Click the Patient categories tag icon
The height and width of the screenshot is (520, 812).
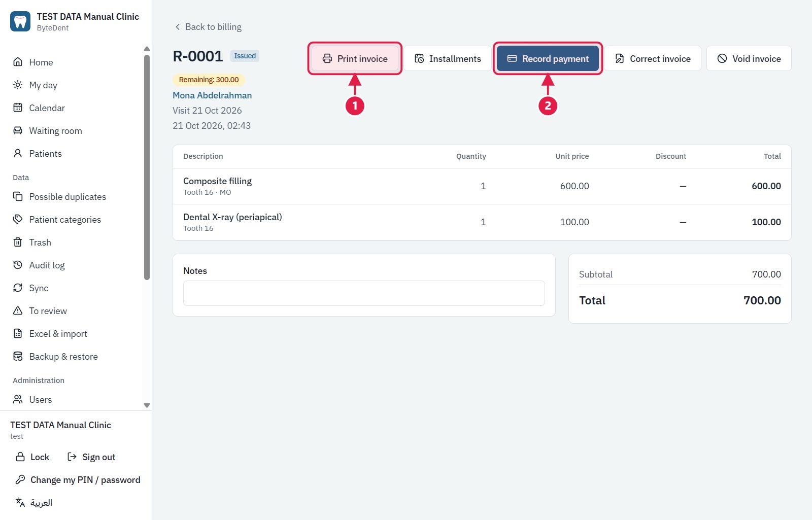coord(18,219)
